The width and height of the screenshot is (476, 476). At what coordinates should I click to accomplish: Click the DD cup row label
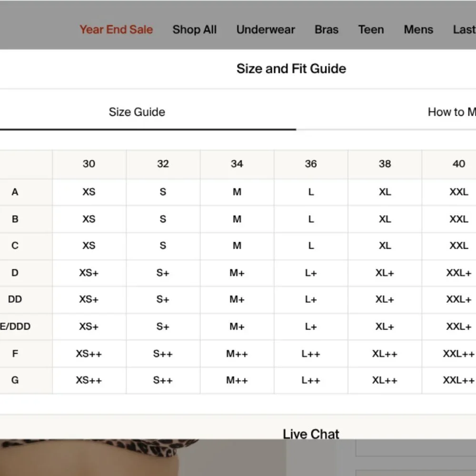coord(15,299)
